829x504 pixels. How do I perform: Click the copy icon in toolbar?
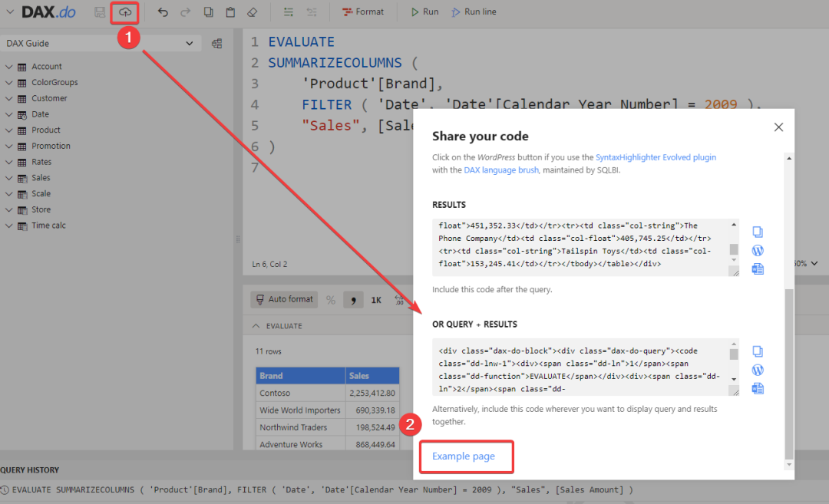pyautogui.click(x=208, y=12)
